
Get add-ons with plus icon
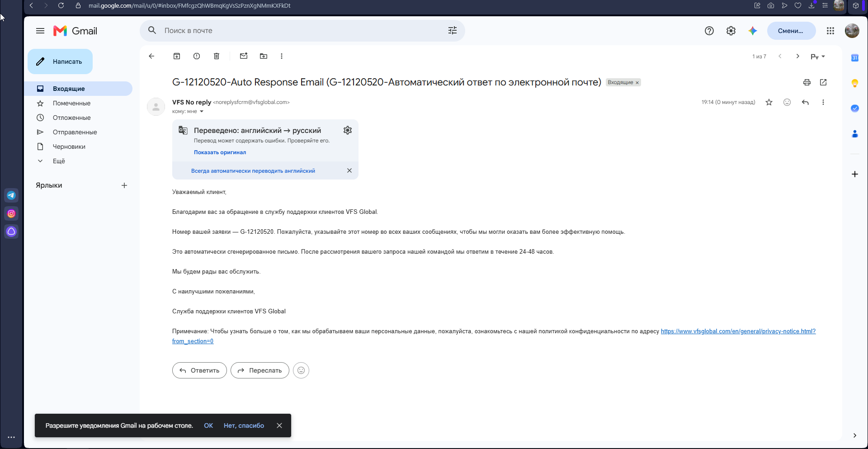point(855,174)
